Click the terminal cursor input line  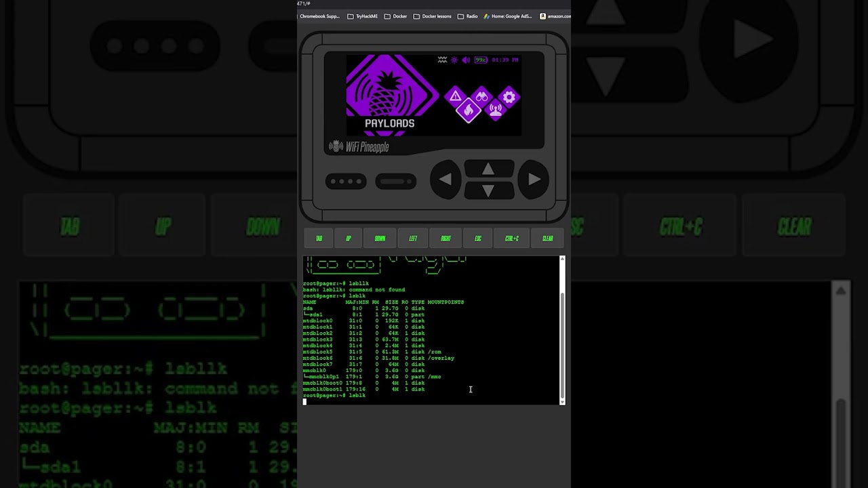click(x=431, y=401)
